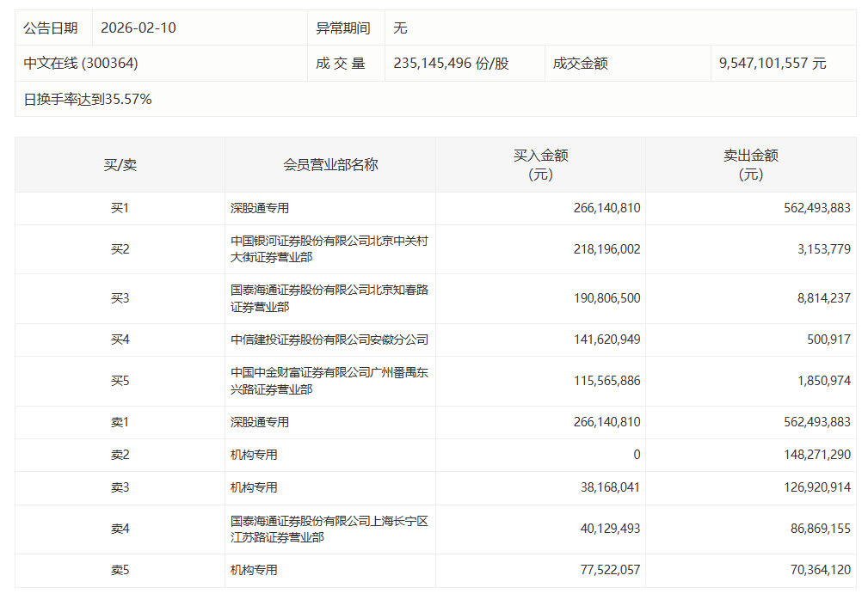Click the 卖5 row label
The width and height of the screenshot is (868, 606).
point(120,570)
